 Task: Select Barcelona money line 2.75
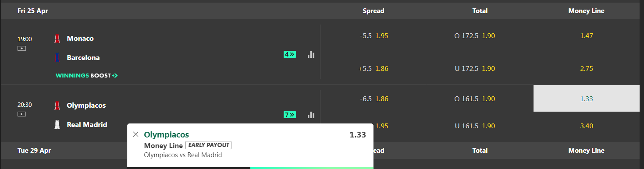point(586,69)
